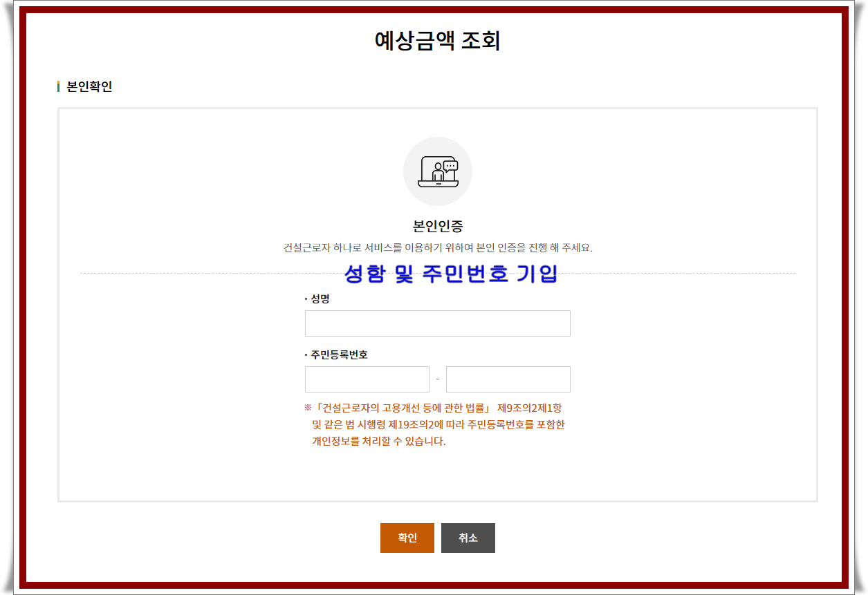Click the 예상금액 조회 page title
The width and height of the screenshot is (868, 595).
pos(437,41)
